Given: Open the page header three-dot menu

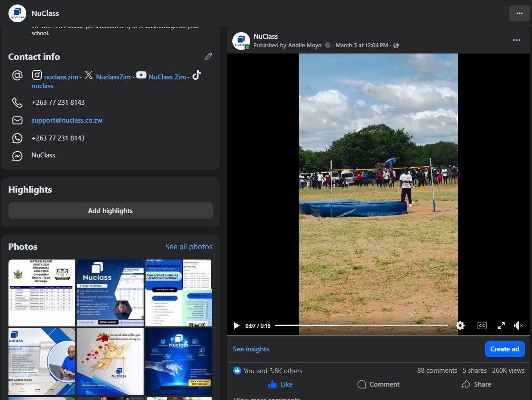Looking at the screenshot, I should (x=519, y=13).
